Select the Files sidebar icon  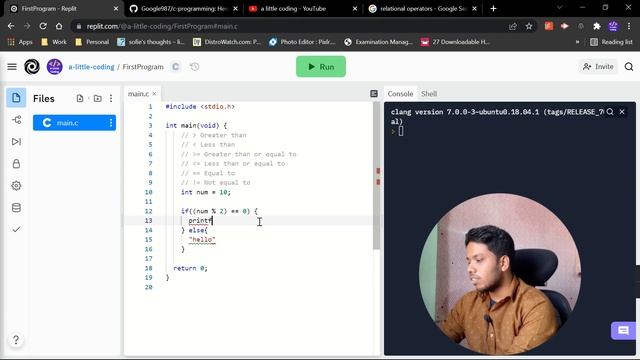16,98
